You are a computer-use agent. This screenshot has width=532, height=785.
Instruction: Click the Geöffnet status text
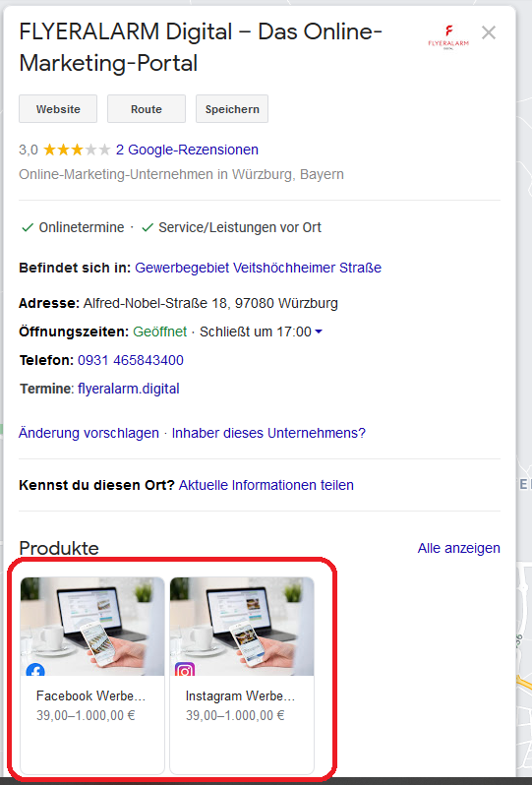pos(159,332)
